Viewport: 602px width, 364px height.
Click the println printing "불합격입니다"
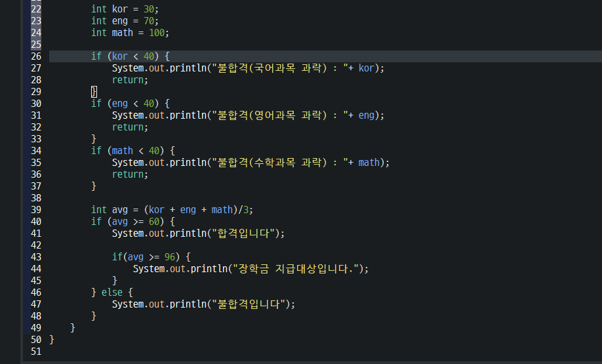[x=203, y=304]
